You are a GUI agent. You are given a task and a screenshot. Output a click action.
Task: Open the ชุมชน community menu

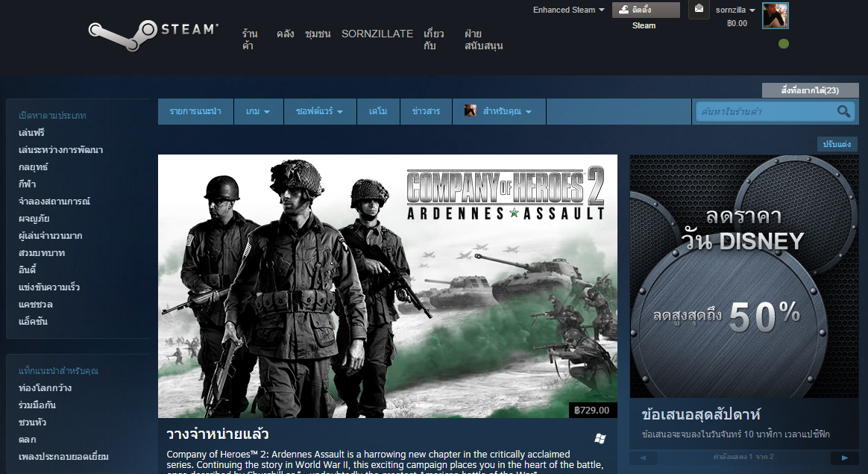coord(318,34)
